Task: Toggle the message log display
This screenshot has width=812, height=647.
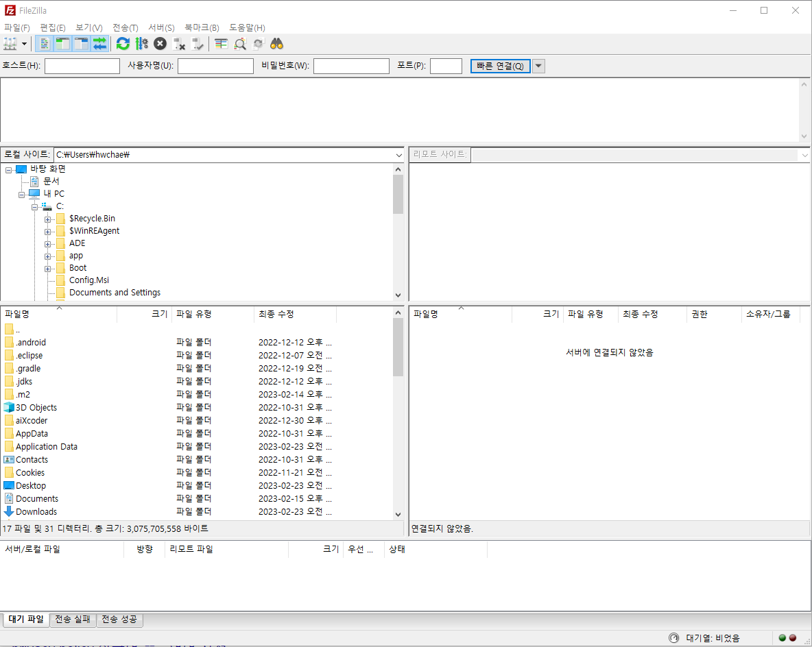Action: pos(43,43)
